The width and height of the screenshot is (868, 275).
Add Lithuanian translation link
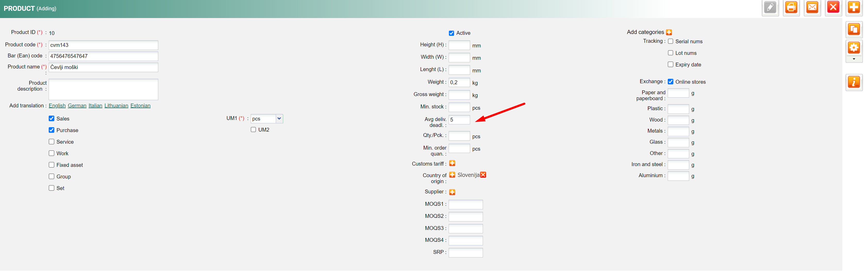[x=116, y=106]
